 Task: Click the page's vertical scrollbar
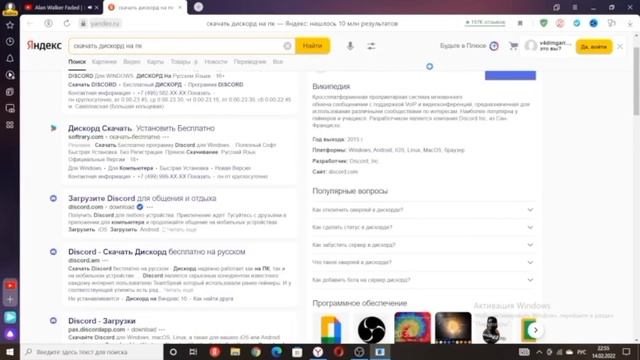tap(636, 82)
